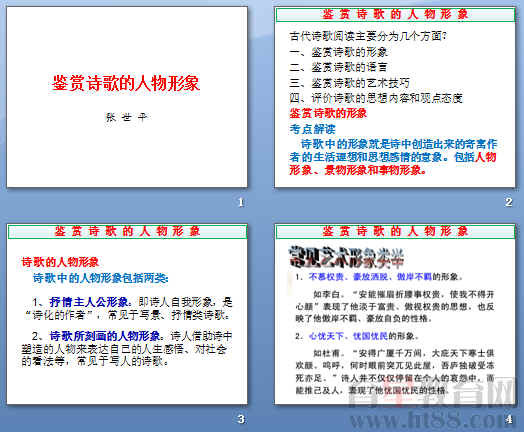Screen dimensions: 524x432
Task: Select slide 1 title thumbnail
Action: (127, 97)
